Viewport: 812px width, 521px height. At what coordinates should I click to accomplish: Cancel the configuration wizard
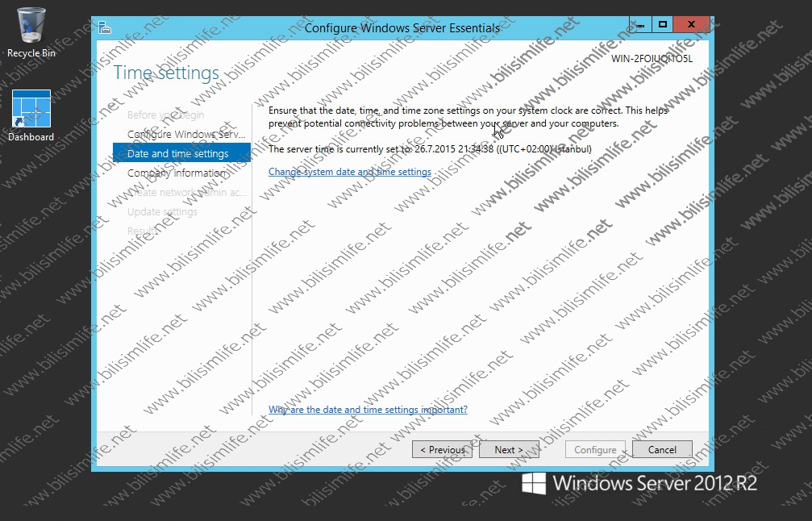pyautogui.click(x=662, y=449)
